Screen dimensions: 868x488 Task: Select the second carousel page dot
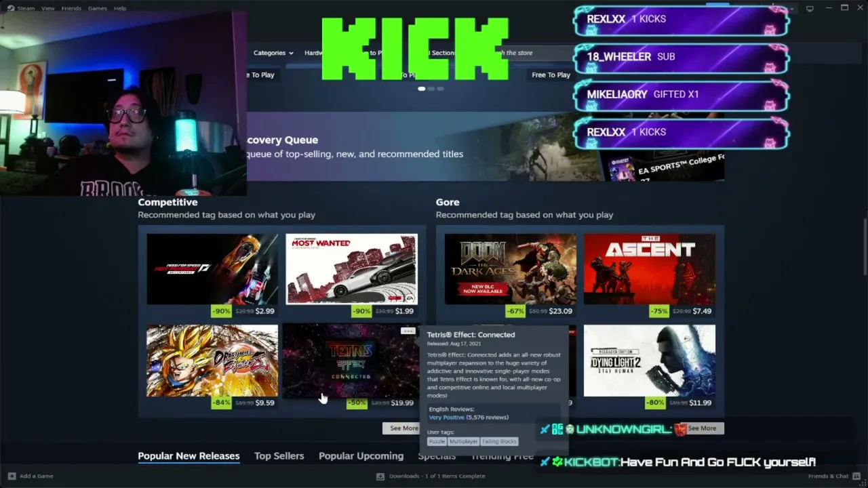(431, 89)
